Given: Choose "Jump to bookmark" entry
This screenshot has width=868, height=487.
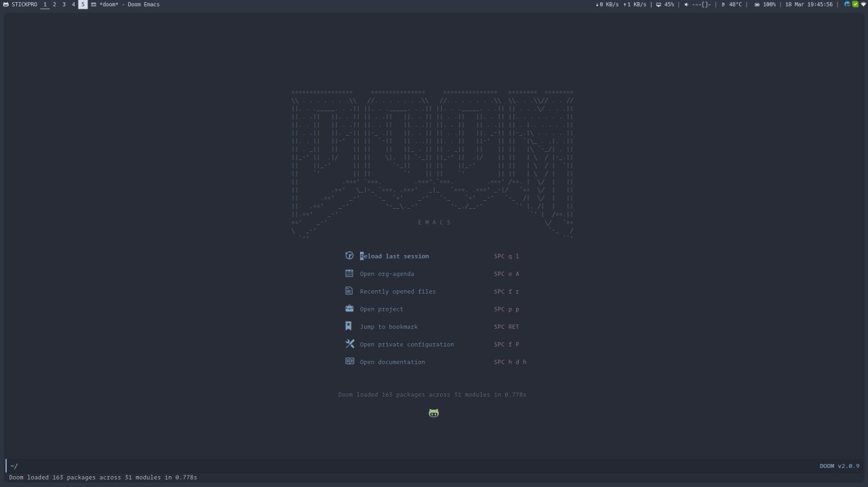Looking at the screenshot, I should tap(389, 327).
